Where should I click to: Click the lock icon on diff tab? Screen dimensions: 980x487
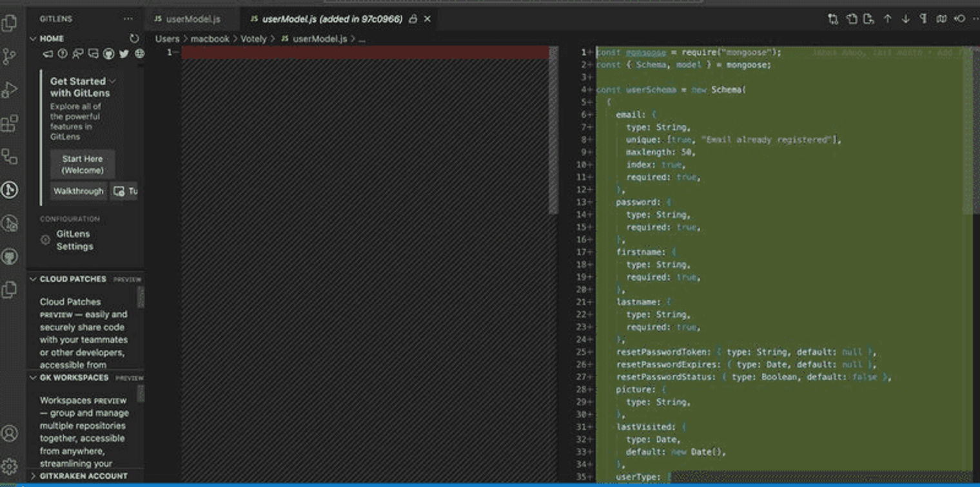click(x=413, y=19)
